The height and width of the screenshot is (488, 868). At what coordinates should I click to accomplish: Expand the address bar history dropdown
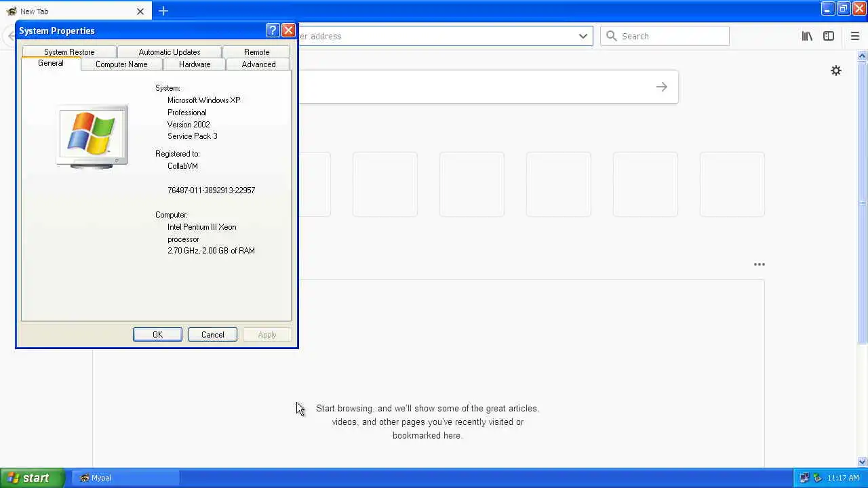coord(583,36)
